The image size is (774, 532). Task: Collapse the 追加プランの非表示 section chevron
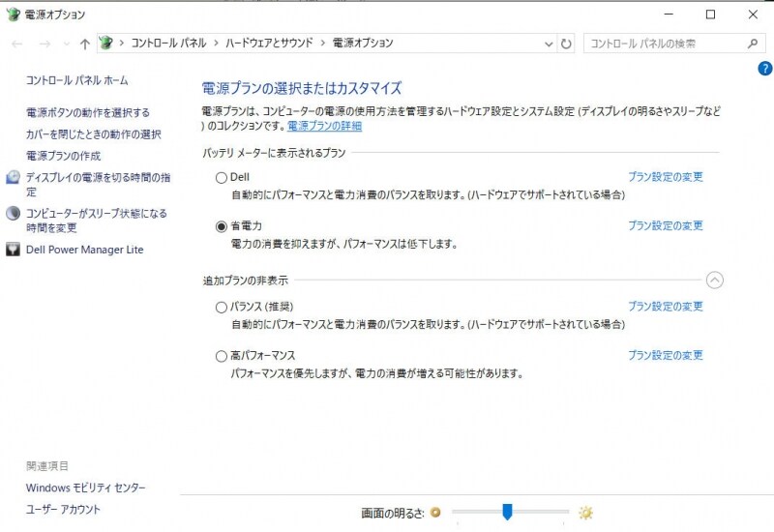click(x=714, y=281)
